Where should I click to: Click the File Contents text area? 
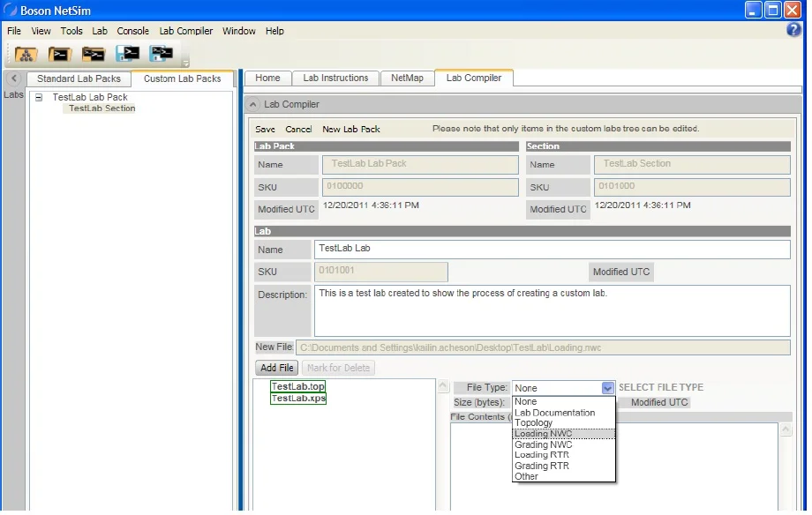coord(614,466)
